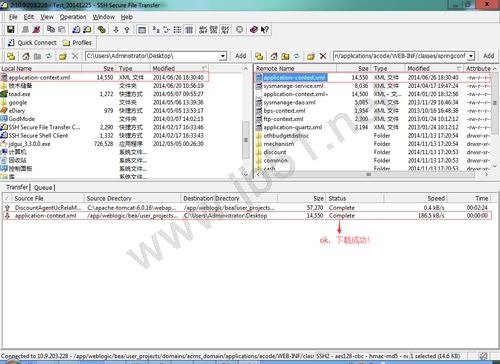Expand the remote path dropdown
The width and height of the screenshot is (500, 364).
[x=471, y=56]
